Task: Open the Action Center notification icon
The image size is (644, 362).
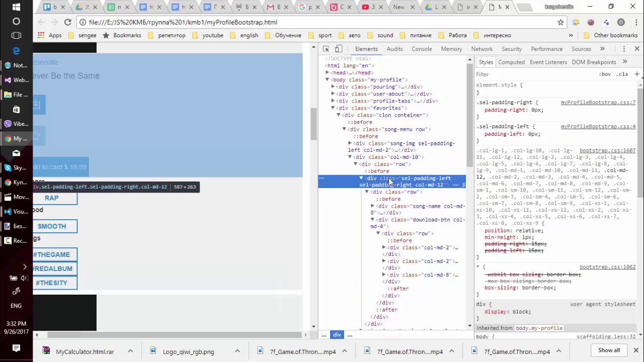Action: coord(16,348)
